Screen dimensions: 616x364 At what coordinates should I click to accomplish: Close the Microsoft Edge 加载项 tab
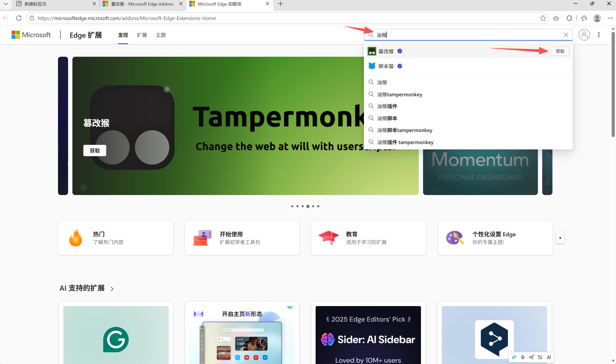tap(267, 4)
